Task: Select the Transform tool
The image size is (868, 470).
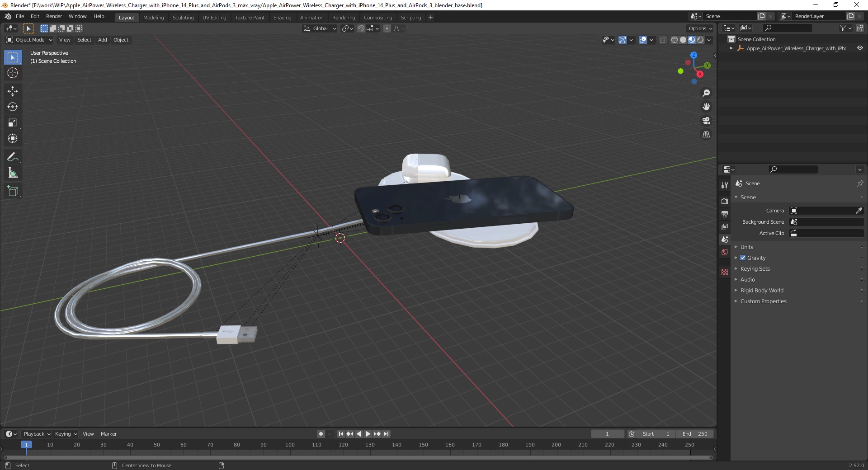Action: [13, 139]
